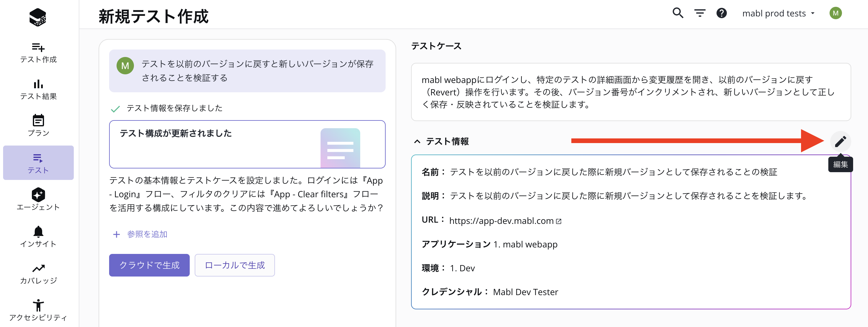The image size is (868, 327).
Task: Open the help question mark icon
Action: 721,13
